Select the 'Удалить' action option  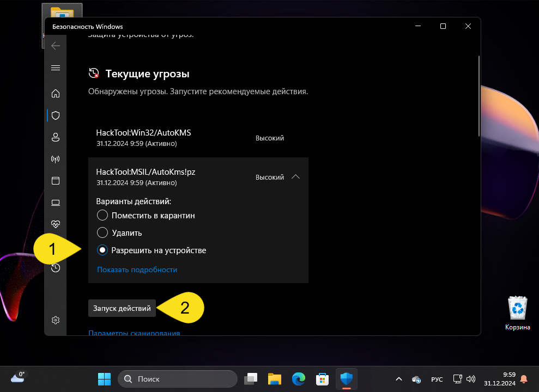102,232
